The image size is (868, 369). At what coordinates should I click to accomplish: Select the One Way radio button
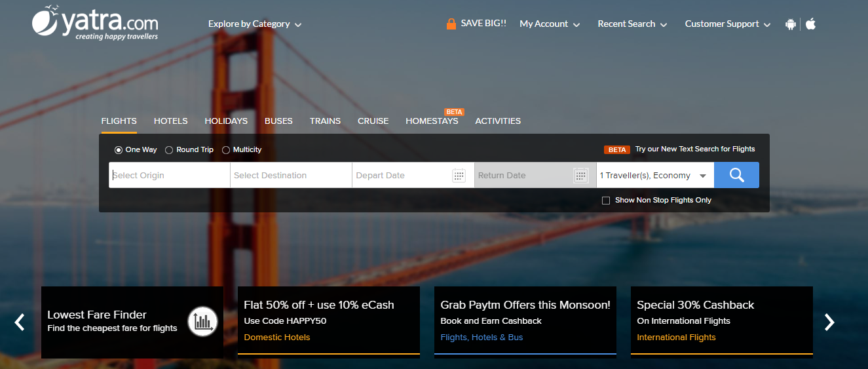click(119, 150)
